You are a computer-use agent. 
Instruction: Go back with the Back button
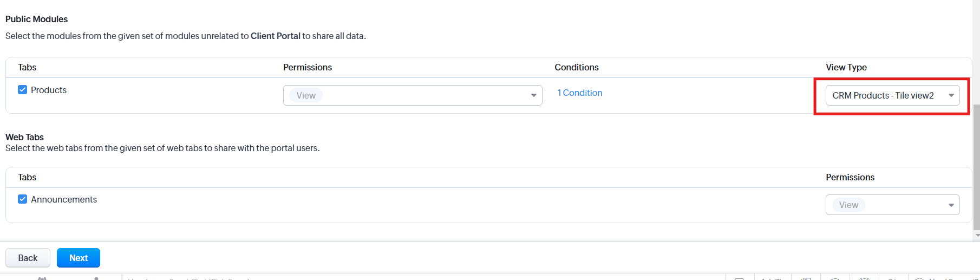click(28, 258)
